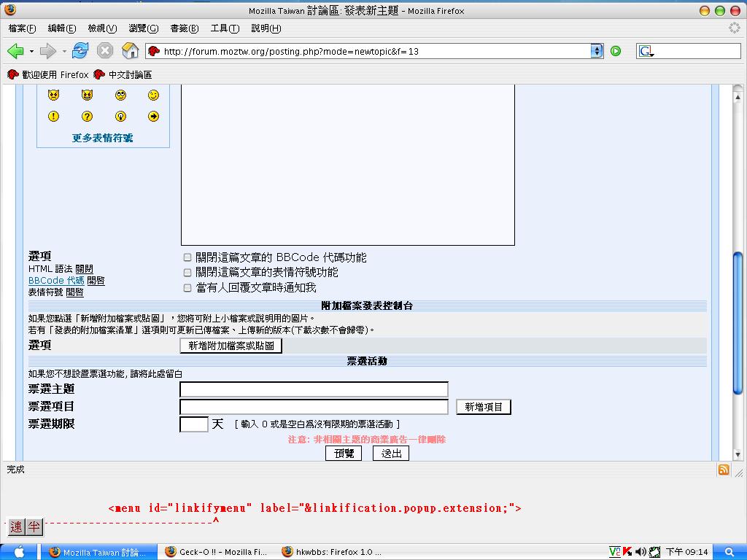
Task: Click the 下午 09:14 clock
Action: [686, 552]
